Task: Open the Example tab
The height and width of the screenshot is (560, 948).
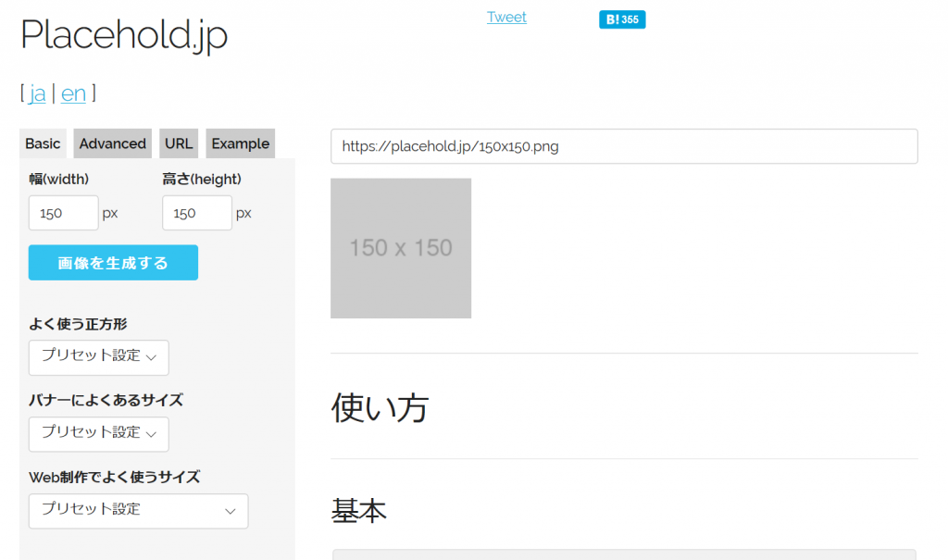Action: [240, 143]
